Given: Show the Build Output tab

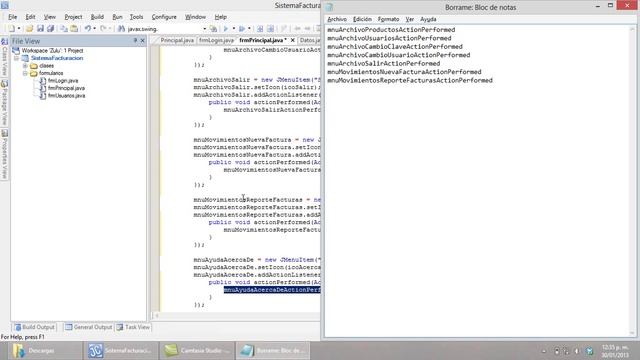Looking at the screenshot, I should click(x=35, y=327).
